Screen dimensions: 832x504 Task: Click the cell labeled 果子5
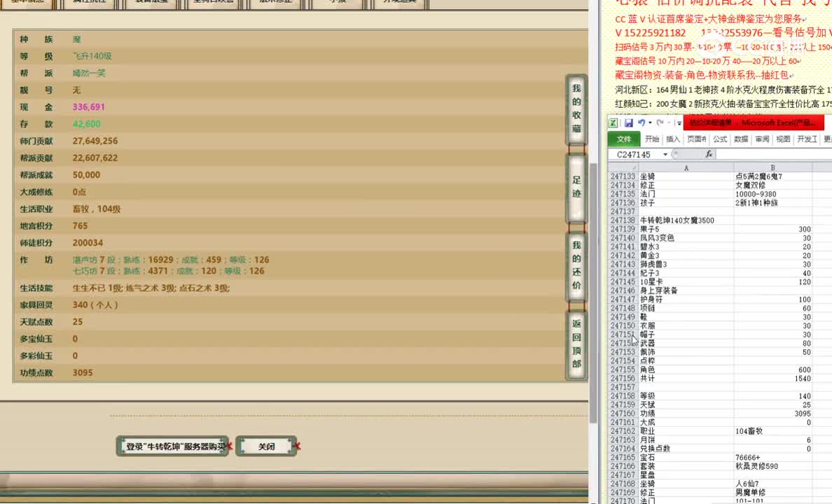(686, 229)
